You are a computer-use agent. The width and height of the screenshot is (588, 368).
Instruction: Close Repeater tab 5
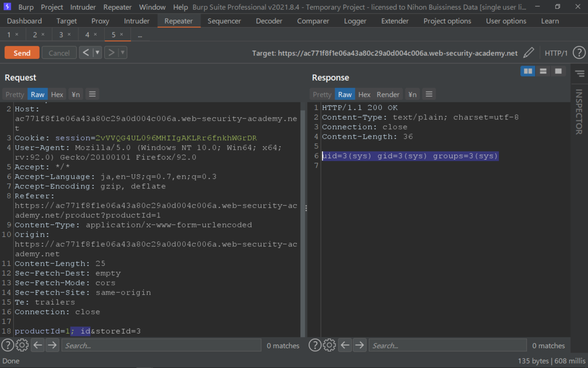pyautogui.click(x=122, y=35)
